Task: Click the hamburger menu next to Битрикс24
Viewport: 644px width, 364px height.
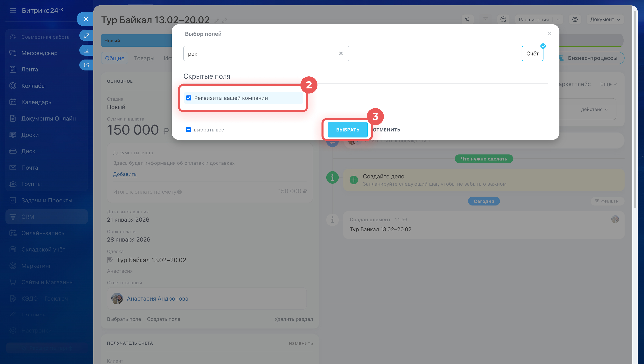Action: coord(13,11)
